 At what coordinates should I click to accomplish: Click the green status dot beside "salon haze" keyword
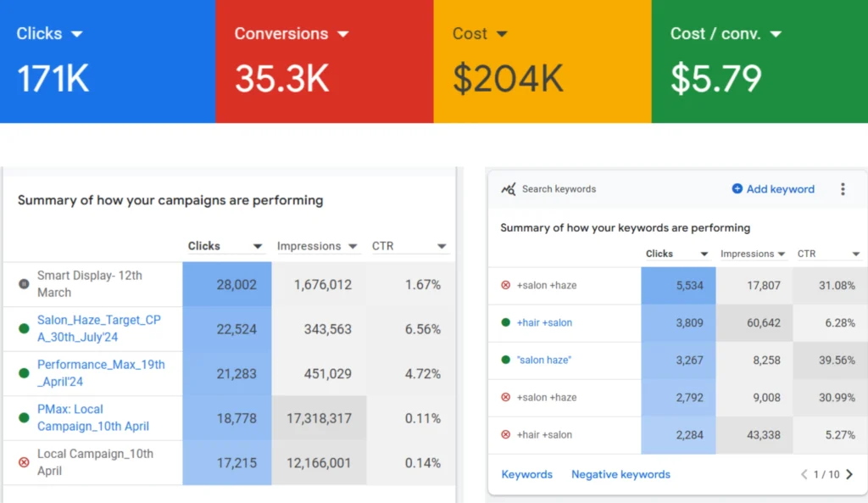click(506, 360)
